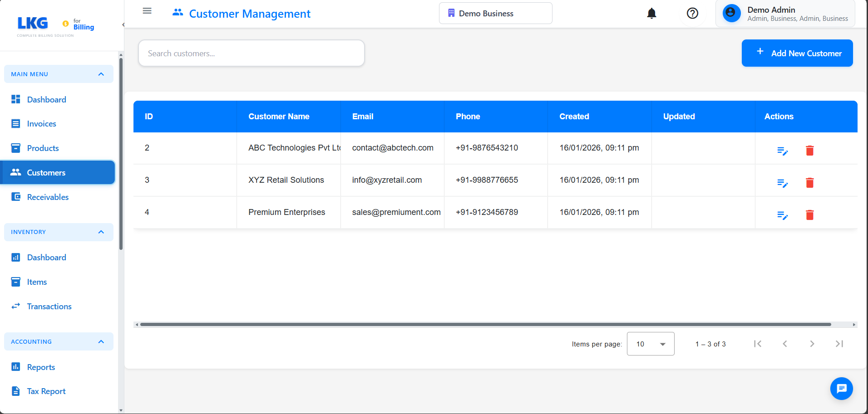This screenshot has width=868, height=414.
Task: Open the Items per page dropdown
Action: (651, 344)
